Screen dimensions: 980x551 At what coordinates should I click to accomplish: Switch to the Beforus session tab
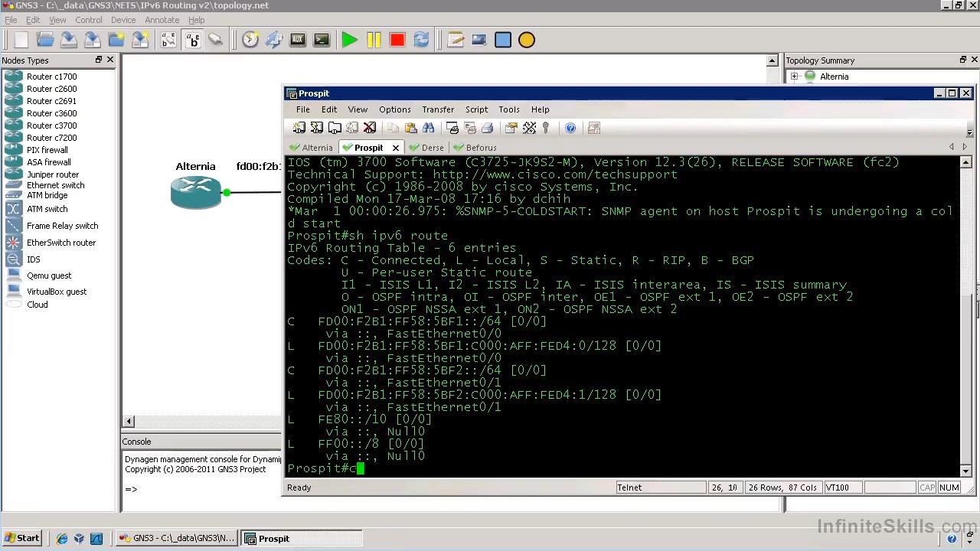[x=475, y=148]
